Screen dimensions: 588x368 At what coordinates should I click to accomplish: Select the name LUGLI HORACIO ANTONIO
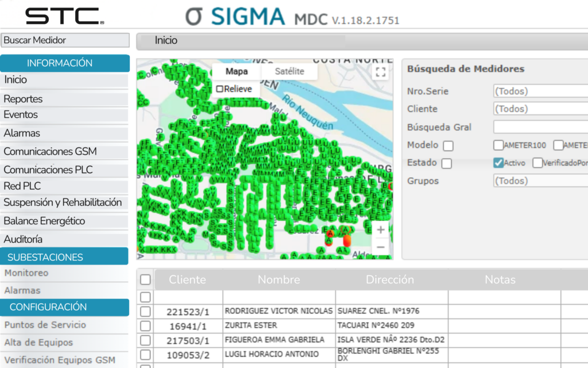coord(272,354)
